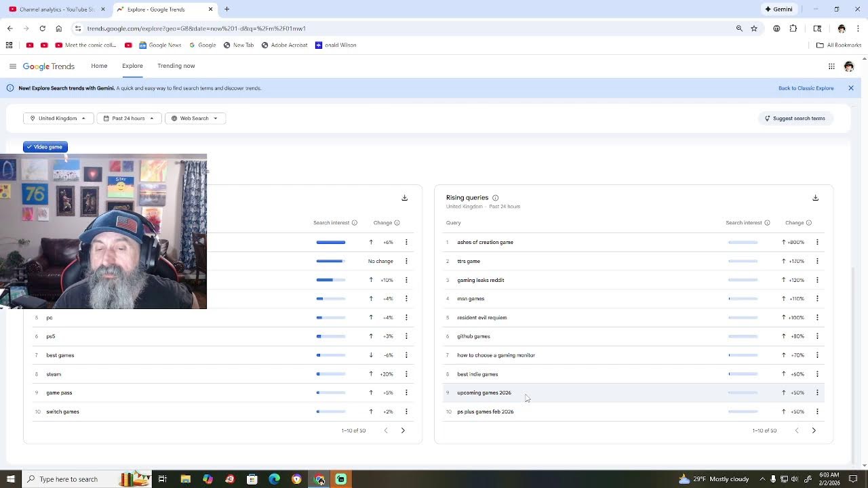Click the Windows Start button

[x=9, y=479]
